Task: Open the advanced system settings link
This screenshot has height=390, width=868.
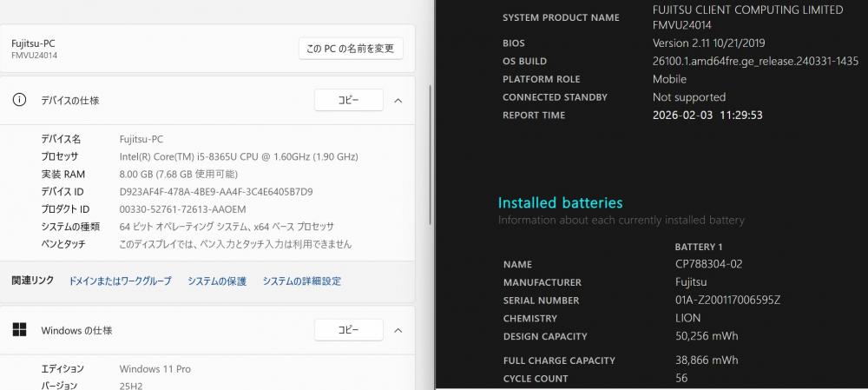Action: click(x=302, y=281)
